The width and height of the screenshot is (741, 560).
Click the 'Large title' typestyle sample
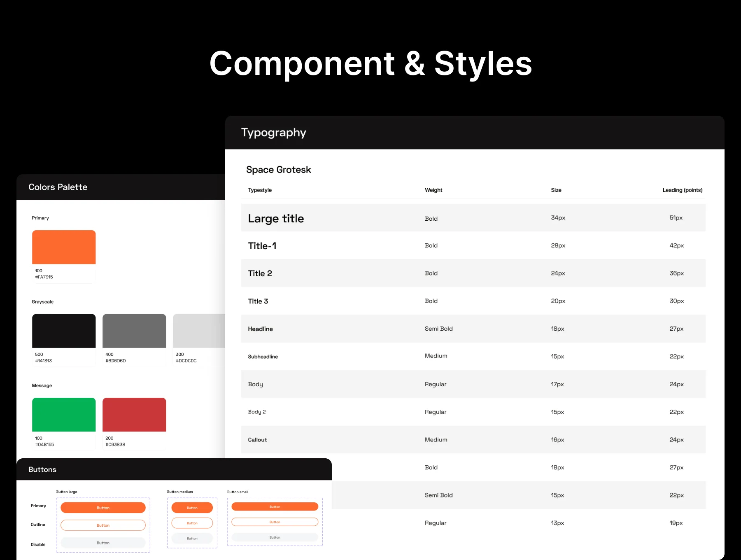tap(276, 219)
